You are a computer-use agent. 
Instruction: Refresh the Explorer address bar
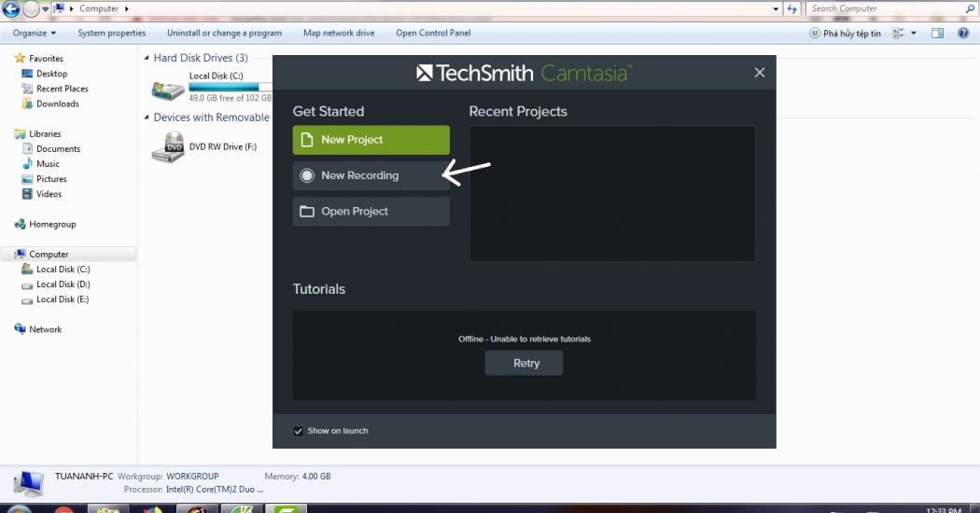[791, 8]
